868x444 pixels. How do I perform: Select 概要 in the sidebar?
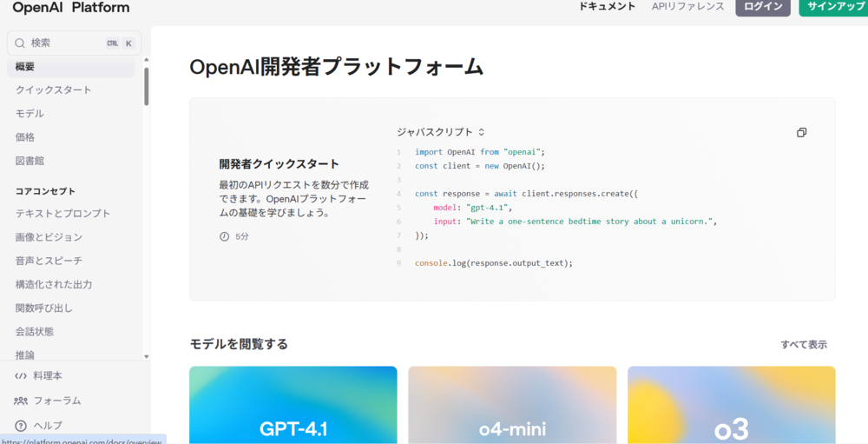[x=71, y=67]
